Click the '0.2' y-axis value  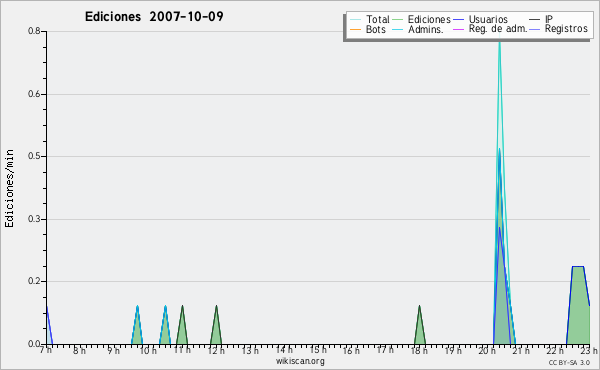click(34, 281)
